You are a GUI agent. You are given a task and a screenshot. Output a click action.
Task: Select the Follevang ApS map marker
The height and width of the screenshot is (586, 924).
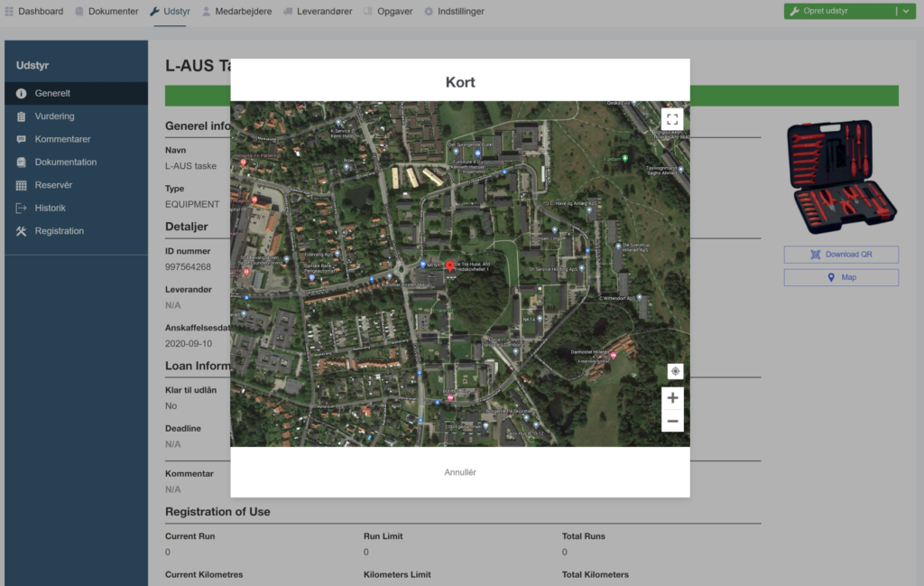point(337,254)
